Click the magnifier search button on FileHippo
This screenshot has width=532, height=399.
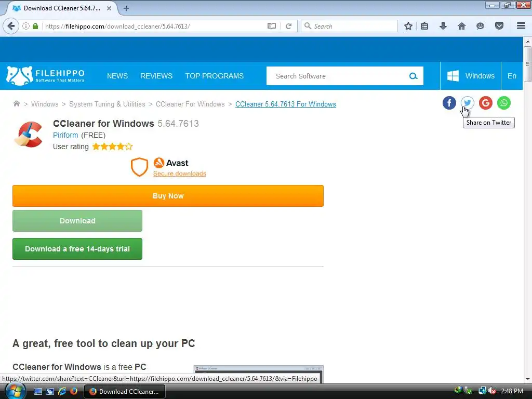pyautogui.click(x=413, y=76)
